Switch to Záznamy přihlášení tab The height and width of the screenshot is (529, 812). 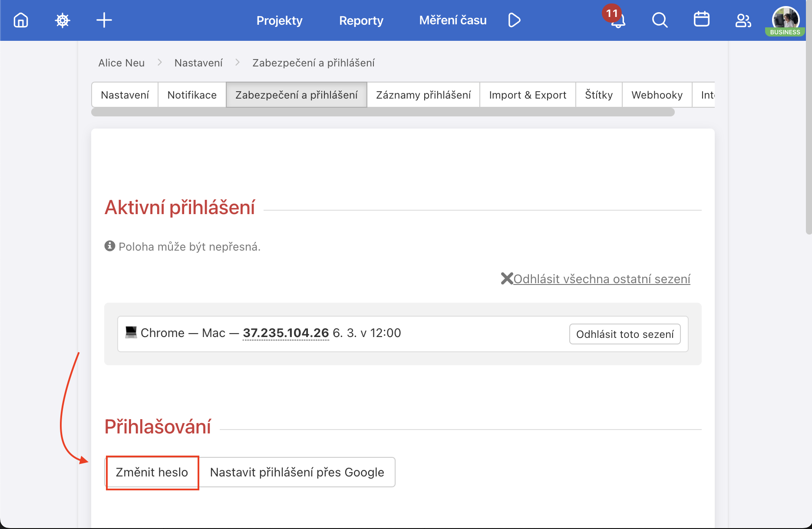(423, 95)
